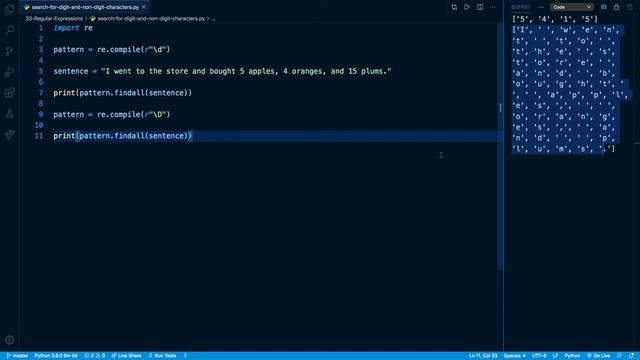Click inside the sentence string on line 5
The height and width of the screenshot is (360, 640).
[x=246, y=71]
